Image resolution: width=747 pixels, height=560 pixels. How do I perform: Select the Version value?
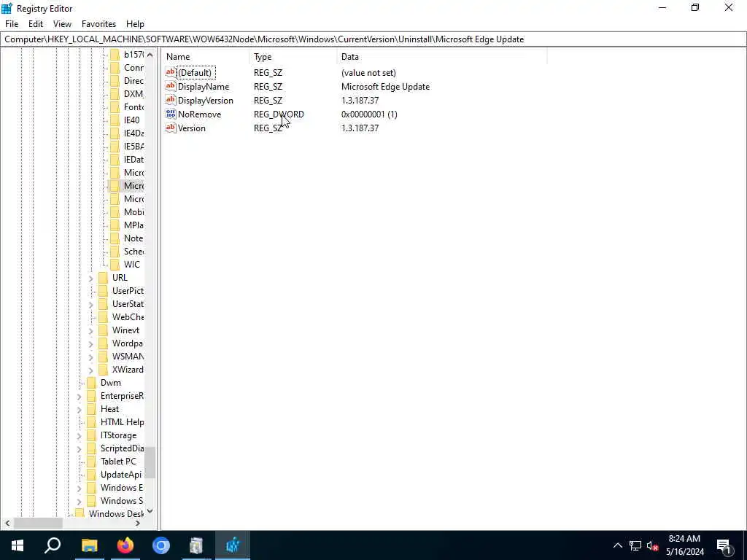tap(192, 128)
